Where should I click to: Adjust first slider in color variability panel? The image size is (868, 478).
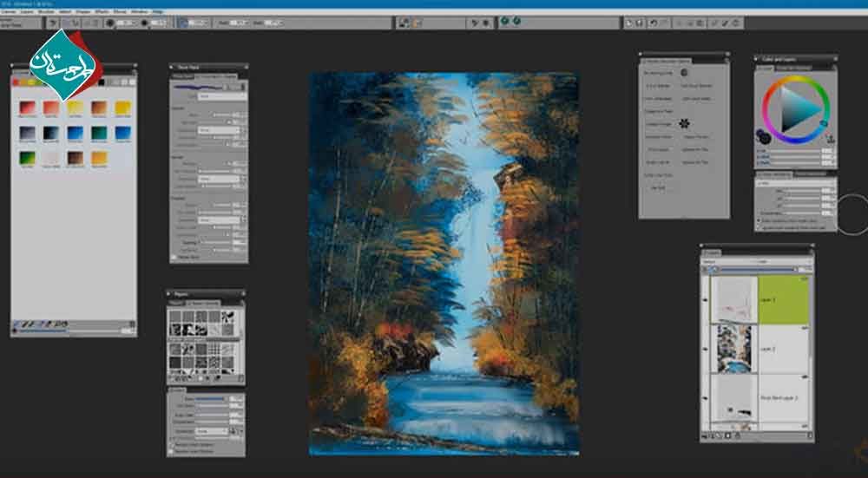802,191
